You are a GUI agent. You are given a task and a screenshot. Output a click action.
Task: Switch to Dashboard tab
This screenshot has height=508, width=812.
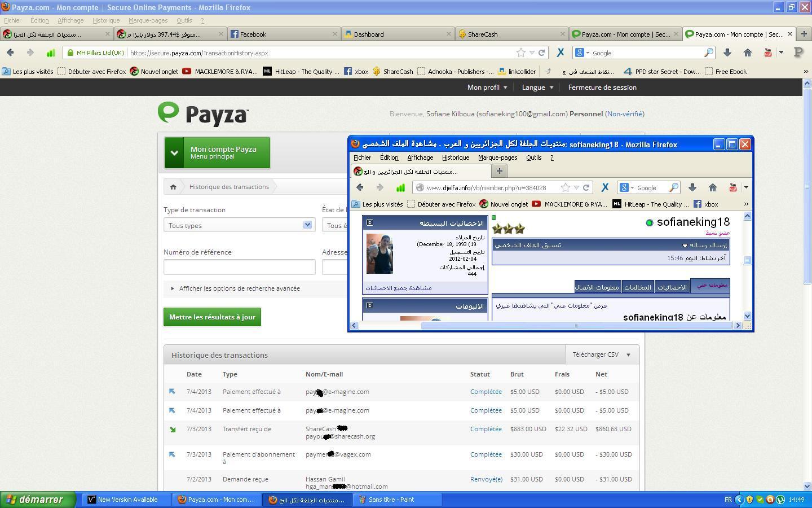point(398,34)
